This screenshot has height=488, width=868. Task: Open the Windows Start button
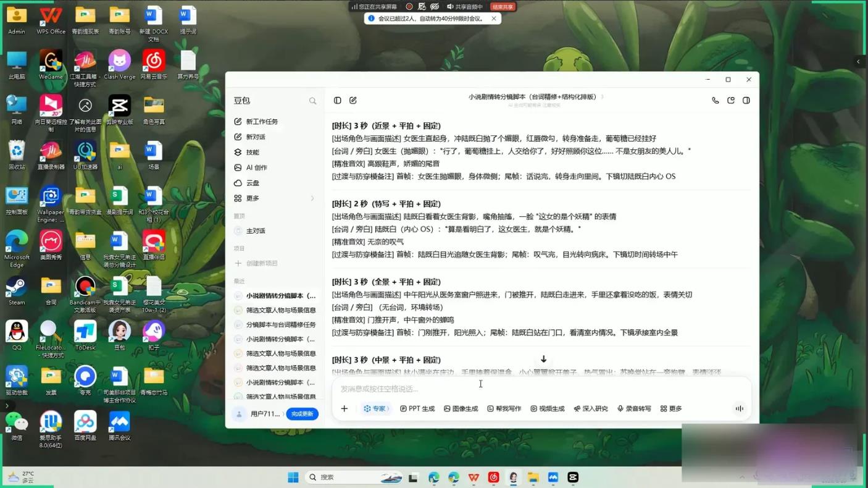(293, 477)
